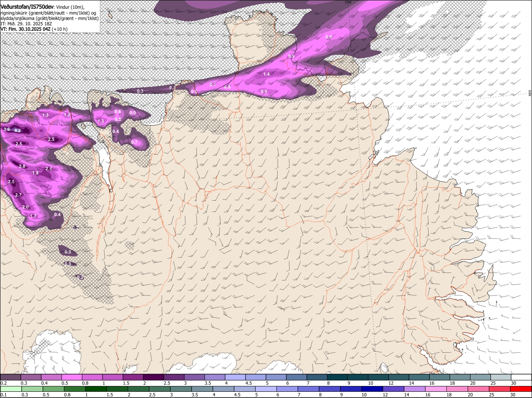Click the 1.2 precipitation value on the map
This screenshot has height=398, width=532.
67,115
